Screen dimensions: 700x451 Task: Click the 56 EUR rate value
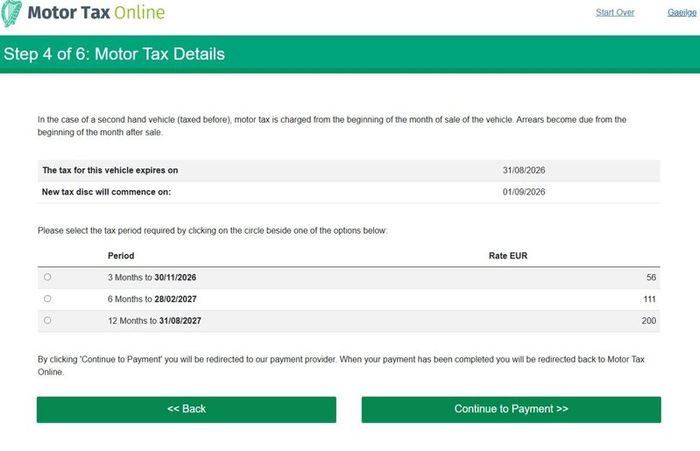[x=651, y=277]
